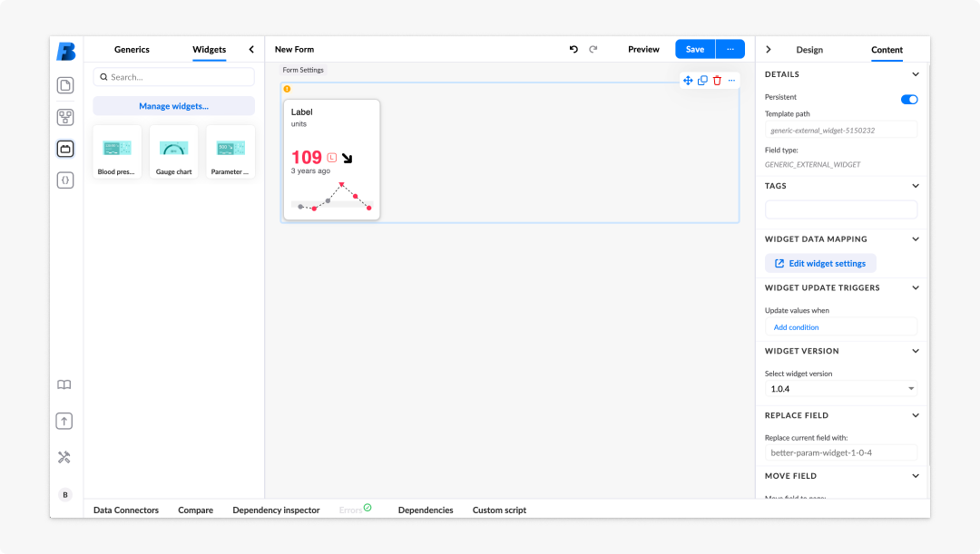The image size is (980, 554).
Task: Collapse the left widgets panel
Action: (x=251, y=49)
